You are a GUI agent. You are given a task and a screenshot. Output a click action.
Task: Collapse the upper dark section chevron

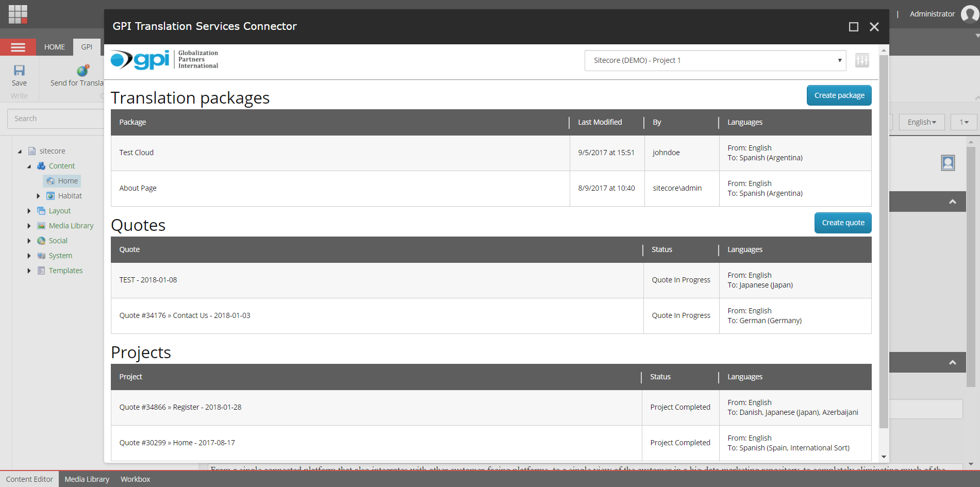(x=953, y=201)
